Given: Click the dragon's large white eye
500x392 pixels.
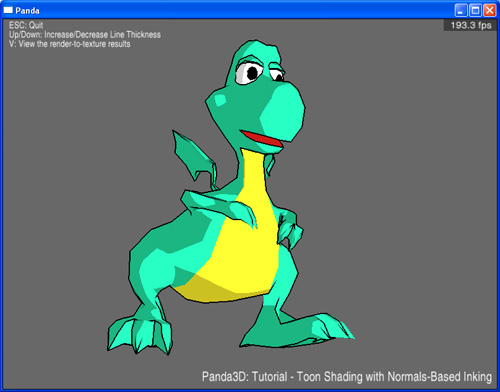Looking at the screenshot, I should 248,73.
